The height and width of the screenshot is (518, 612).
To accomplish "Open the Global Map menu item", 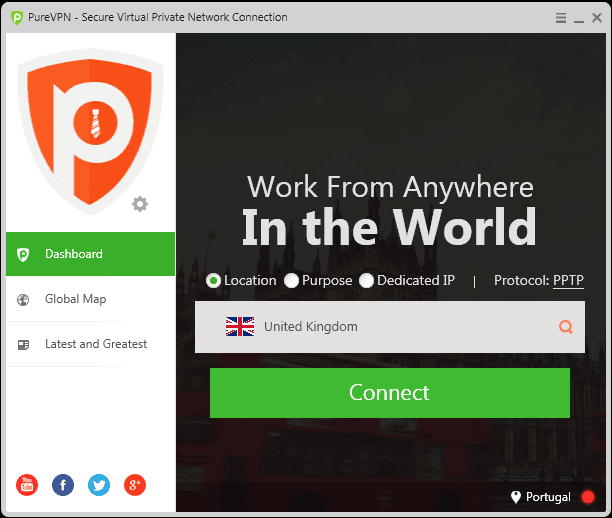I will pos(91,299).
